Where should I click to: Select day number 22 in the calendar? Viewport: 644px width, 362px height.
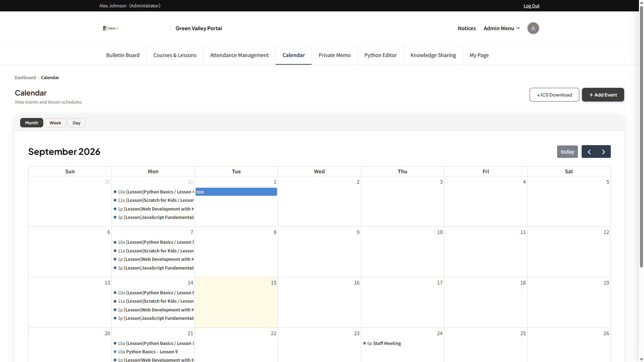tap(274, 333)
